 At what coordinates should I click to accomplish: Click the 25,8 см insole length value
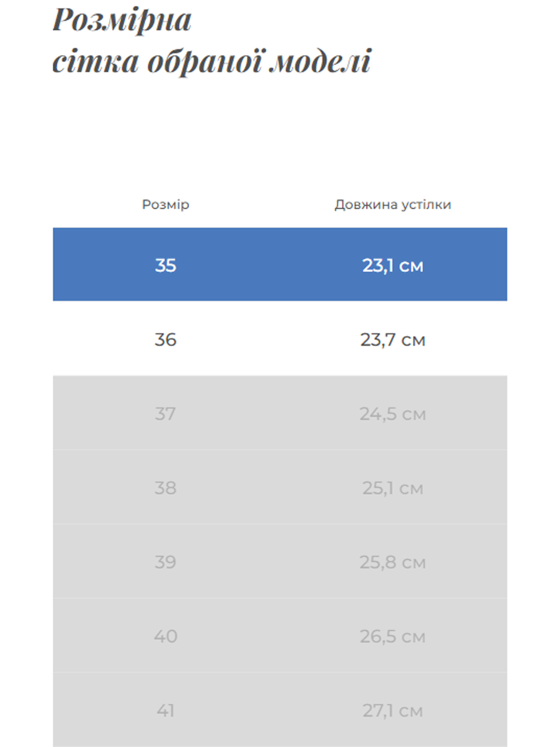pos(392,562)
